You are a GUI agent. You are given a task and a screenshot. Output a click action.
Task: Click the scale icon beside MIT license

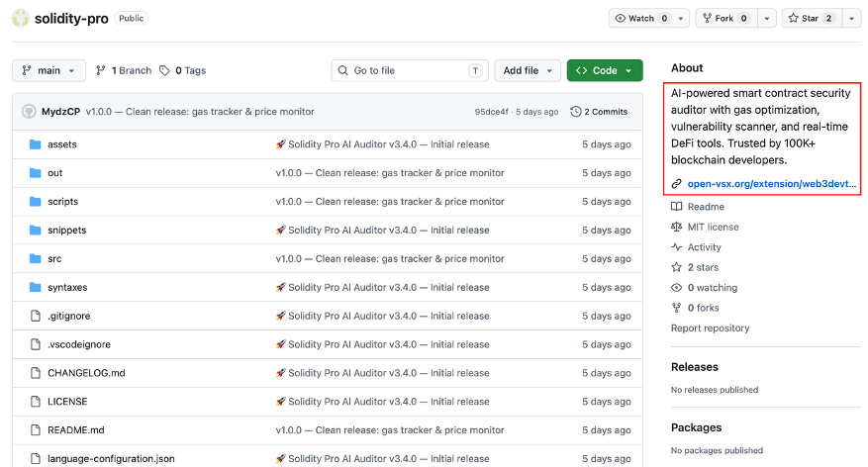[676, 227]
